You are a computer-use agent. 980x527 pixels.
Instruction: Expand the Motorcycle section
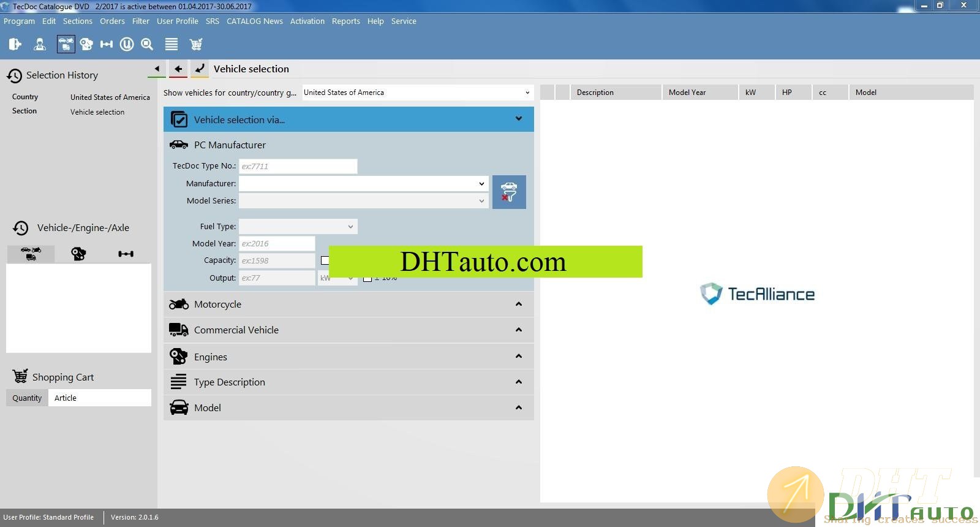[519, 304]
